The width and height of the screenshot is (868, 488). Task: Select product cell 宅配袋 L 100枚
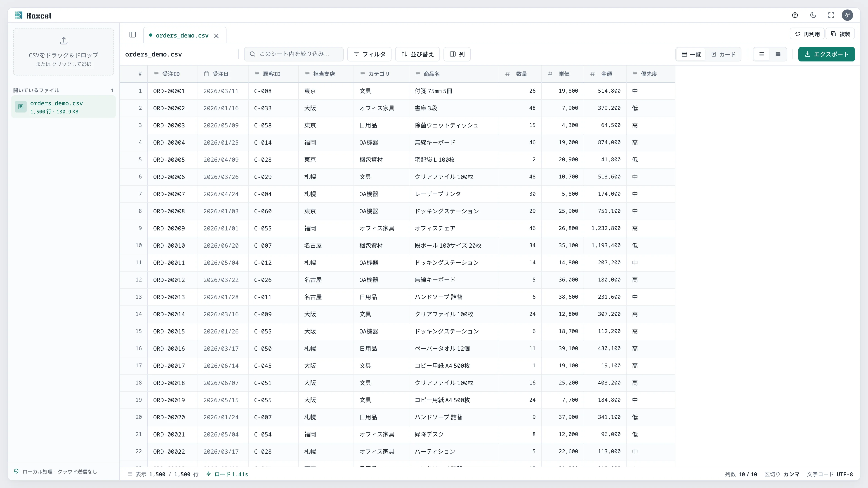point(454,160)
